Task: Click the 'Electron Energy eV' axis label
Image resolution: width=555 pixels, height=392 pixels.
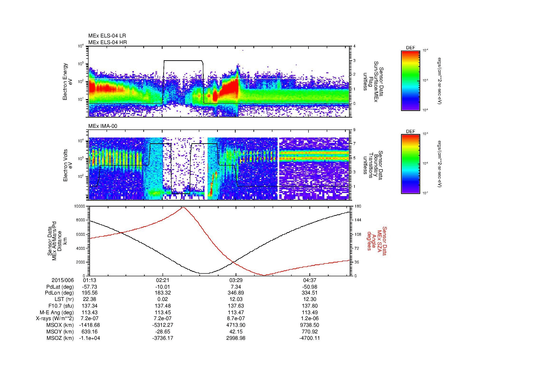Action: [67, 82]
